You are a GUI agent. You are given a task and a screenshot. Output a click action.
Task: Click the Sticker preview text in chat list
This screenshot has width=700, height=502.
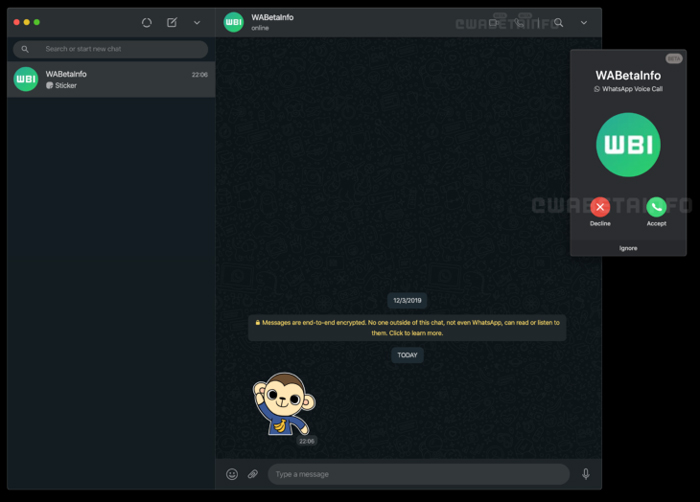pyautogui.click(x=66, y=85)
